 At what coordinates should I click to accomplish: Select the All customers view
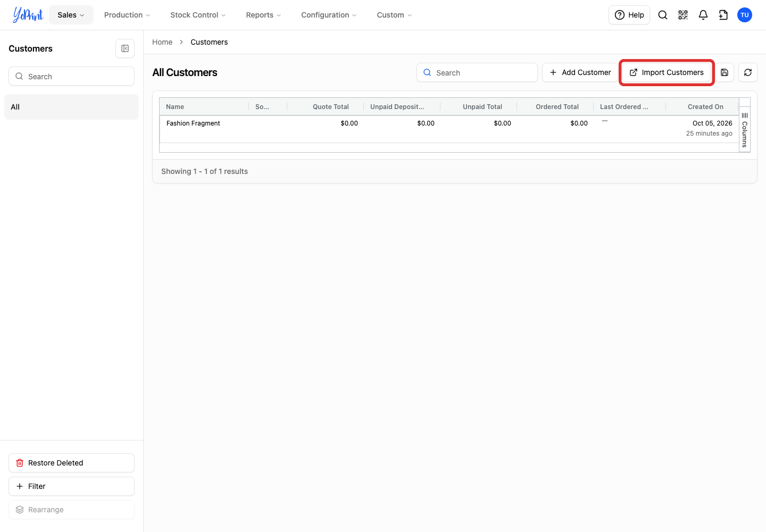[x=71, y=107]
